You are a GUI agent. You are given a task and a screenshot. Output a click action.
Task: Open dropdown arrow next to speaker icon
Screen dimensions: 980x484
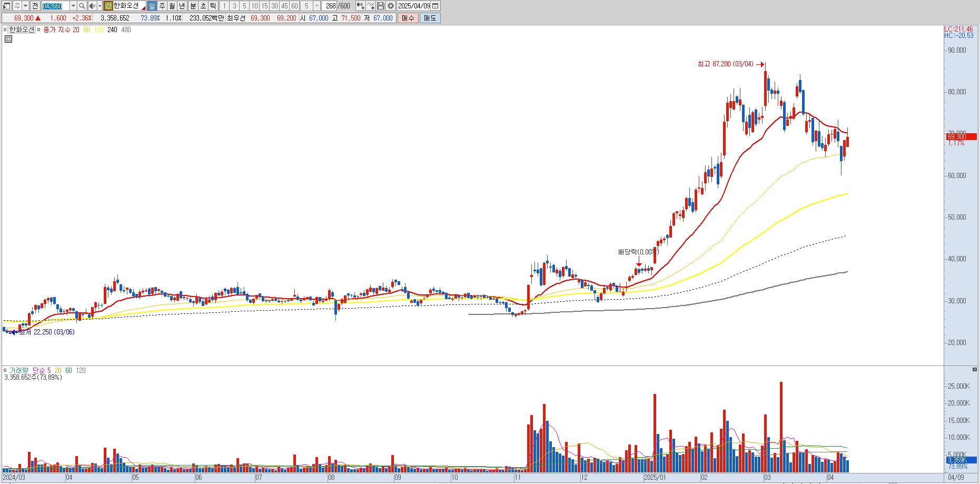100,6
